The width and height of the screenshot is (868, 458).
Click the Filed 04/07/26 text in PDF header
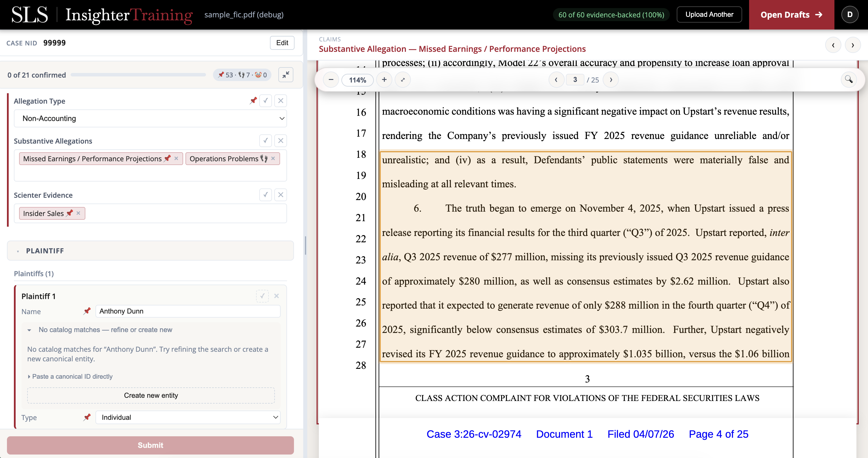[641, 434]
